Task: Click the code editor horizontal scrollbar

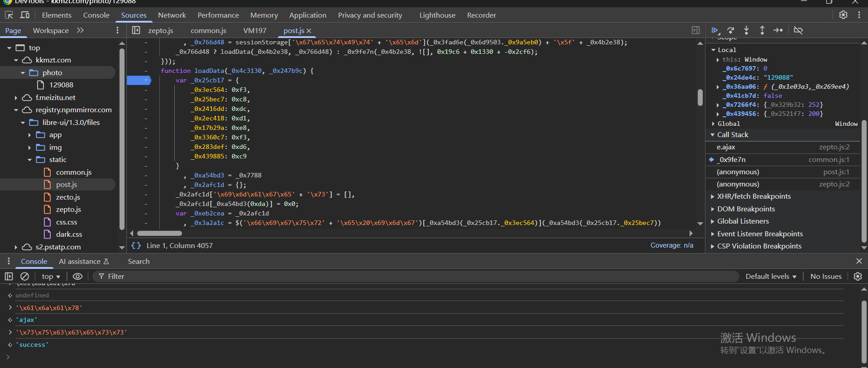Action: pyautogui.click(x=159, y=234)
